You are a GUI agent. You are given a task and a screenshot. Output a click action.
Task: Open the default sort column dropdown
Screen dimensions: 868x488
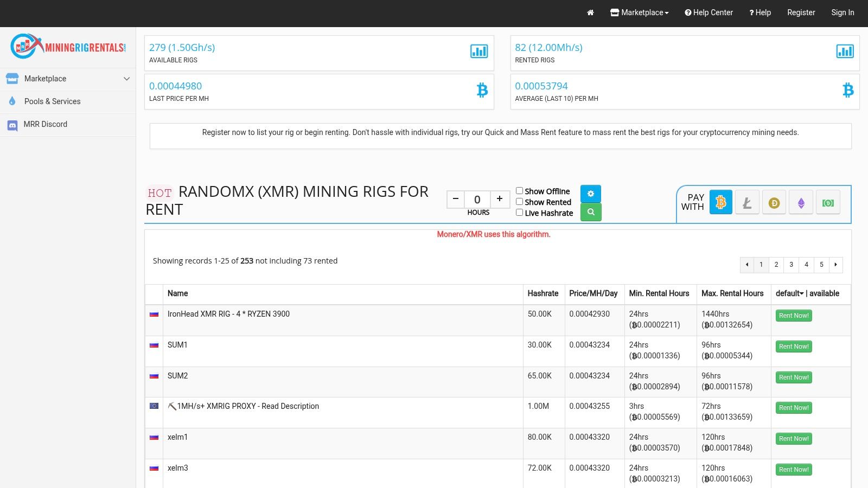coord(789,293)
